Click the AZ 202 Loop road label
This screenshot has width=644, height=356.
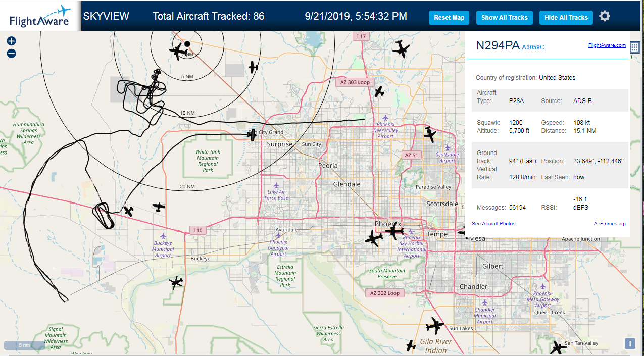pyautogui.click(x=384, y=293)
